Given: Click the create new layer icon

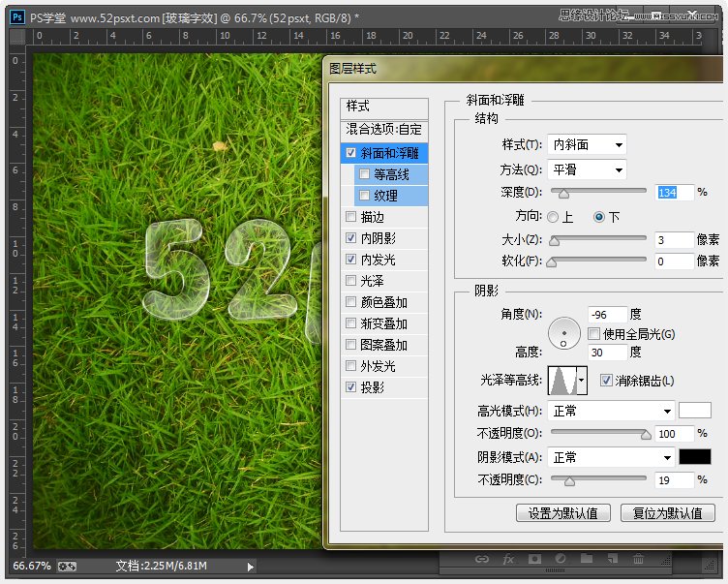Looking at the screenshot, I should (612, 559).
